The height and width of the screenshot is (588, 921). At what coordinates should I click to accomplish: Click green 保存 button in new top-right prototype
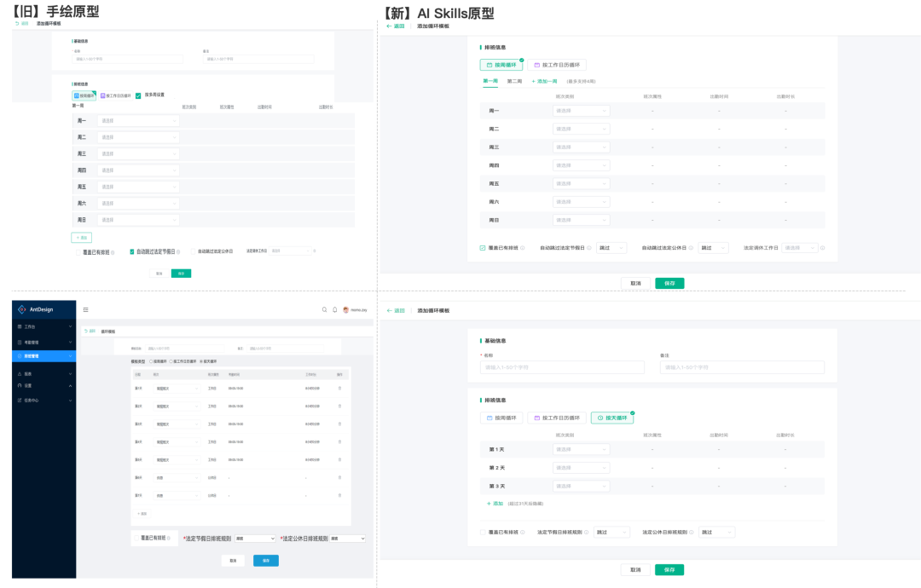pyautogui.click(x=669, y=283)
